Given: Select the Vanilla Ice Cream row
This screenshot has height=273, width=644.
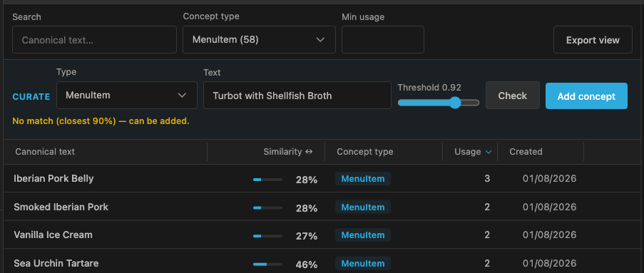Looking at the screenshot, I should 322,235.
